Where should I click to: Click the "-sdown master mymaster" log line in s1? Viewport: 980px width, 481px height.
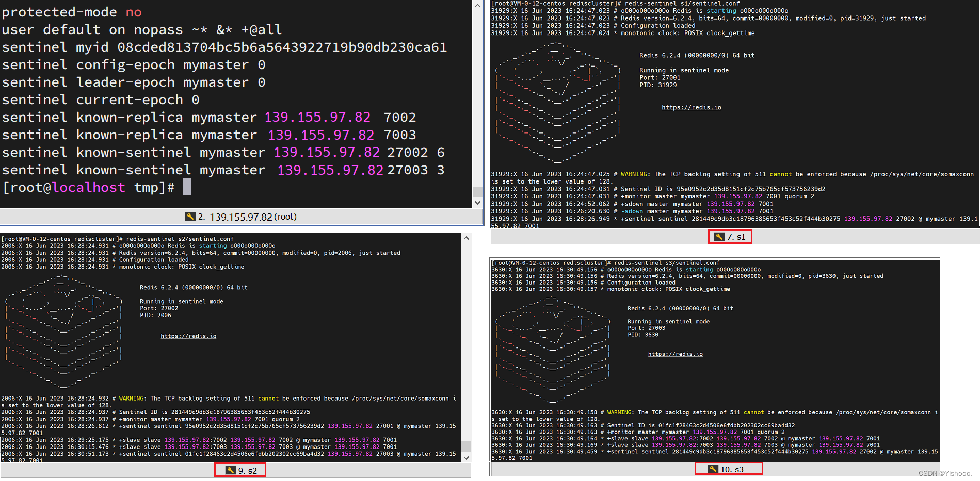tap(632, 211)
